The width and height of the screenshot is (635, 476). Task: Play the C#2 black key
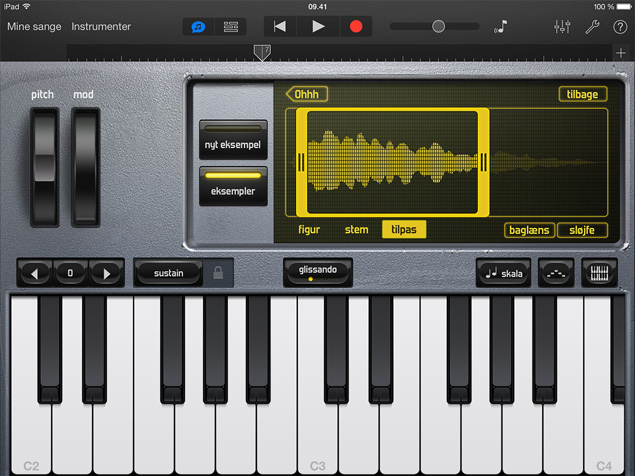click(50, 349)
